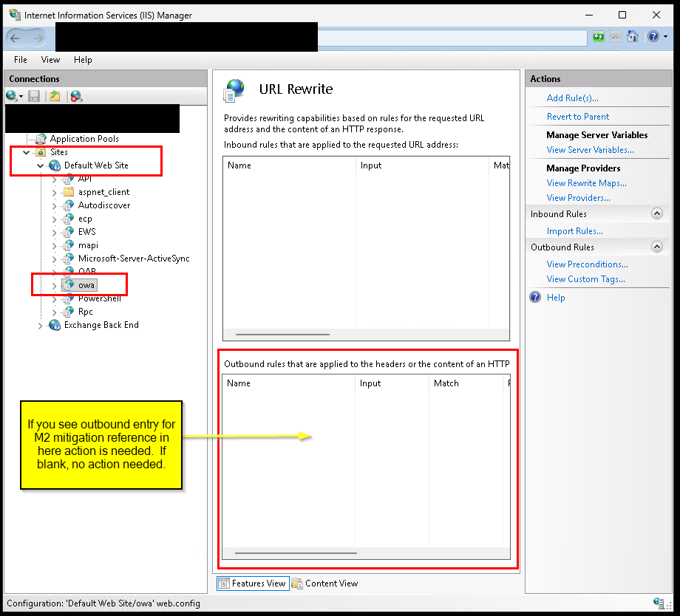Click Revert to Parent link
680x616 pixels.
pyautogui.click(x=578, y=117)
